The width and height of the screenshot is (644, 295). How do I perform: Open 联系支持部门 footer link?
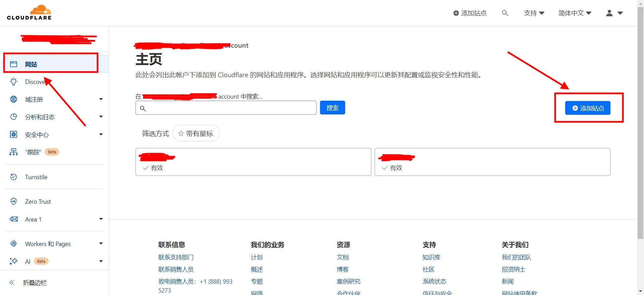[176, 257]
